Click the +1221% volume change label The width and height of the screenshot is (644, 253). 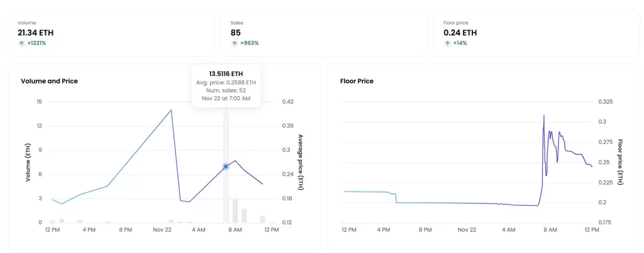(36, 43)
